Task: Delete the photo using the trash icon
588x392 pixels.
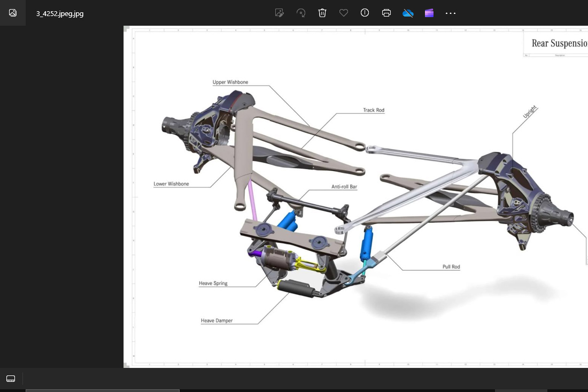Action: tap(322, 13)
